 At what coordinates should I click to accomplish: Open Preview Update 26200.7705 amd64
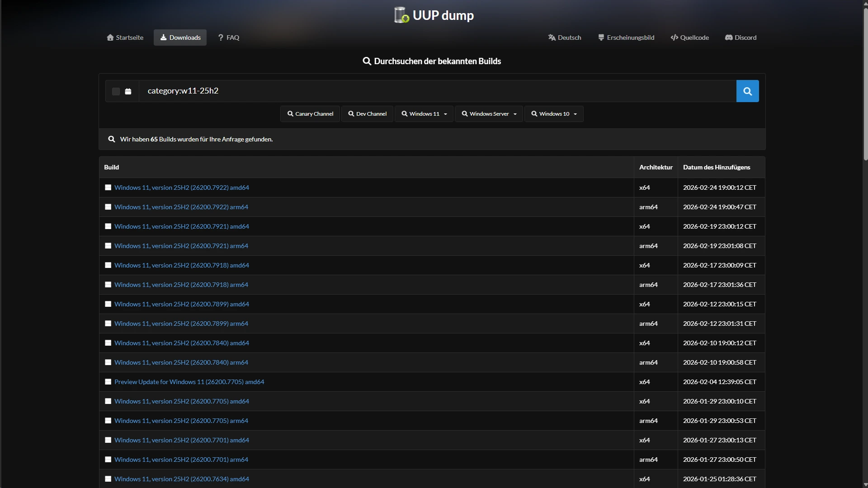[189, 382]
